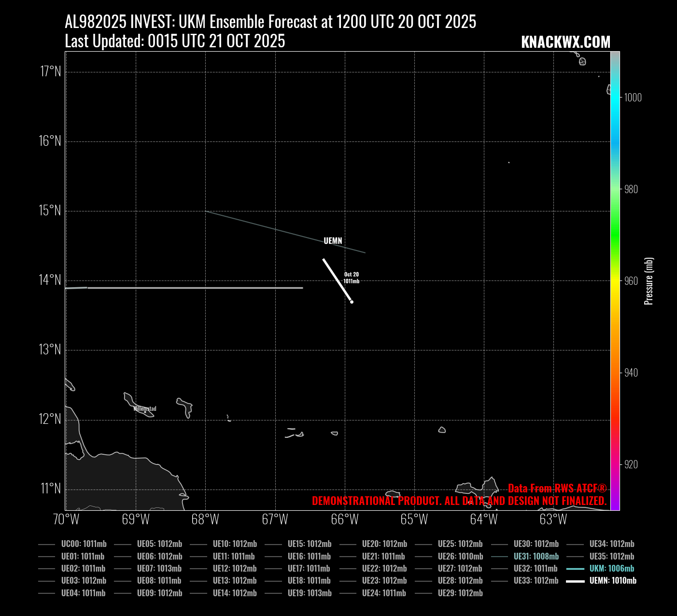
Task: Click the red Data From RWS ATCF text
Action: [x=557, y=489]
